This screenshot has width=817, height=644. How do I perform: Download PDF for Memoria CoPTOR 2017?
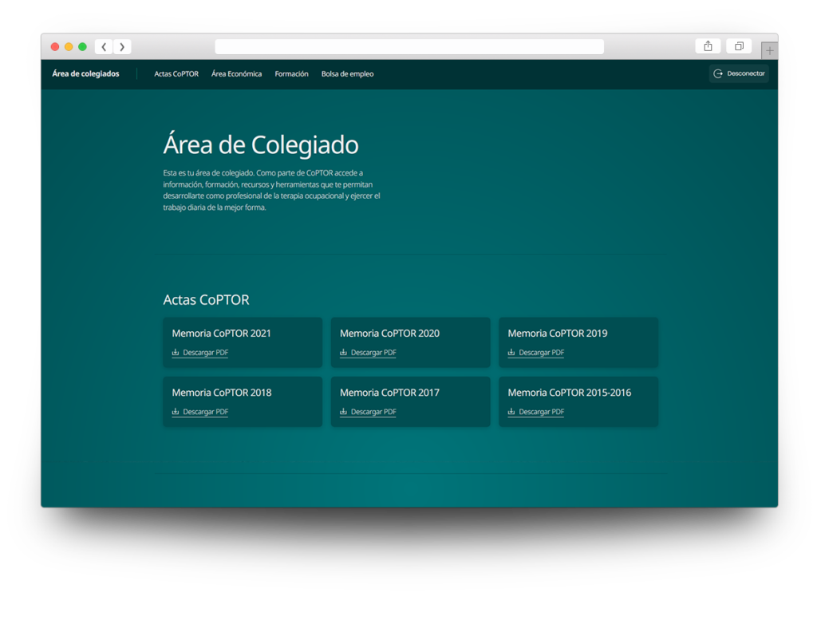[x=368, y=412]
